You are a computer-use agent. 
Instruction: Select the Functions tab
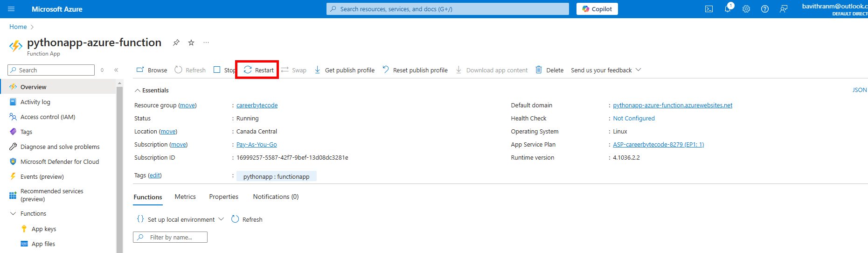(x=148, y=197)
